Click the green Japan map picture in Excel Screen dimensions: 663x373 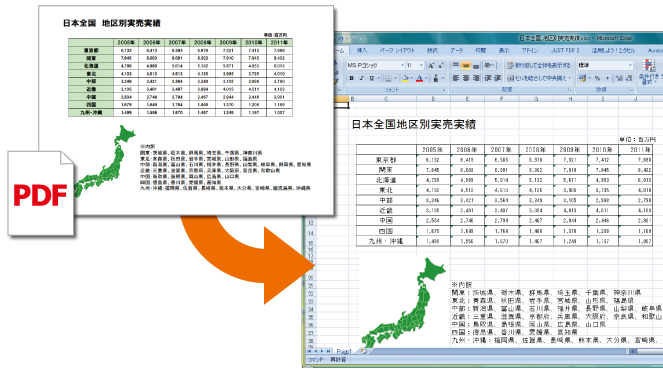coord(404,302)
